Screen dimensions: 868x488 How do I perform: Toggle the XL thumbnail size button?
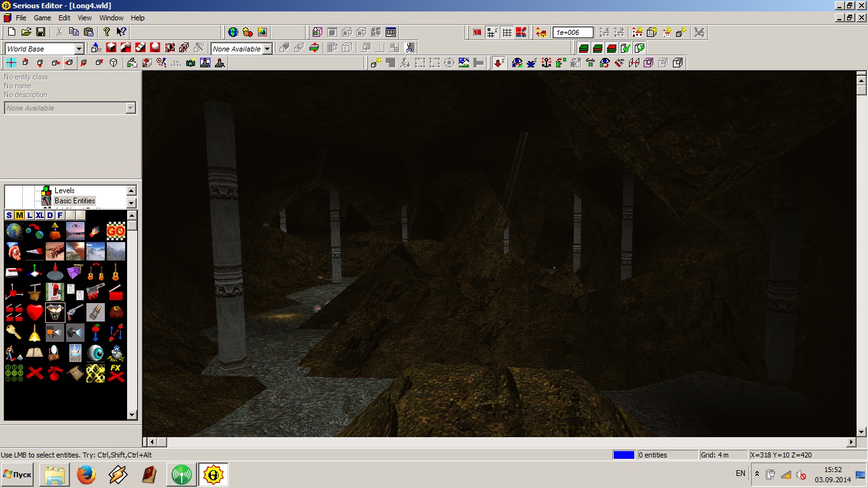[39, 215]
